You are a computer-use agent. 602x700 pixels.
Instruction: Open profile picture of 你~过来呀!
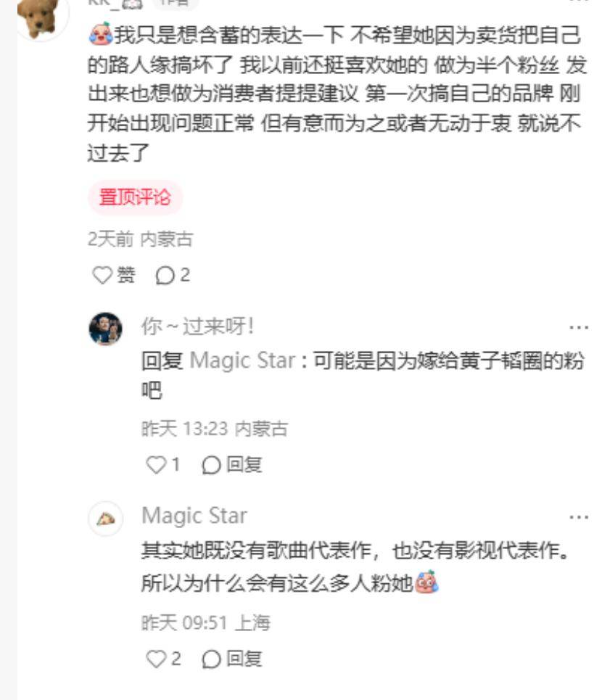106,329
